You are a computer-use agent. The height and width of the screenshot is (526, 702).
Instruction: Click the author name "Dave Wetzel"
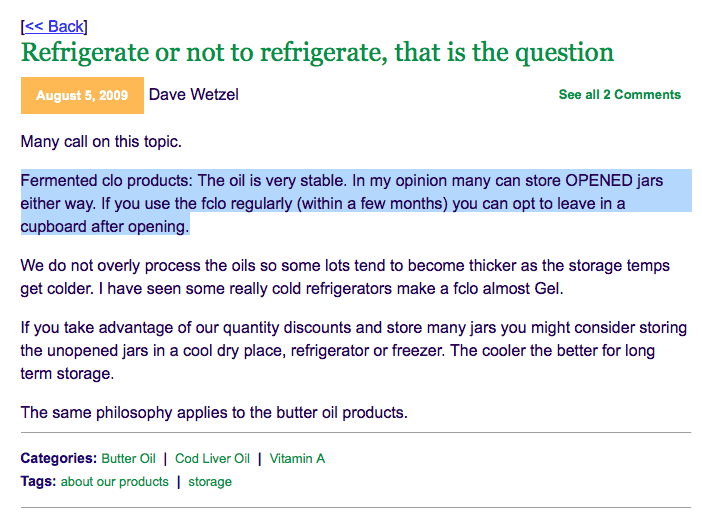193,95
